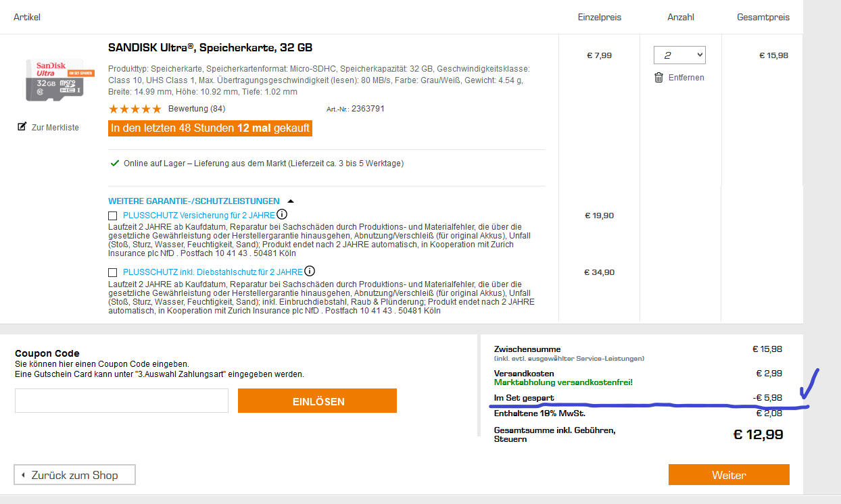Viewport: 841px width, 504px height.
Task: Click the trash icon to remove item
Action: click(658, 78)
